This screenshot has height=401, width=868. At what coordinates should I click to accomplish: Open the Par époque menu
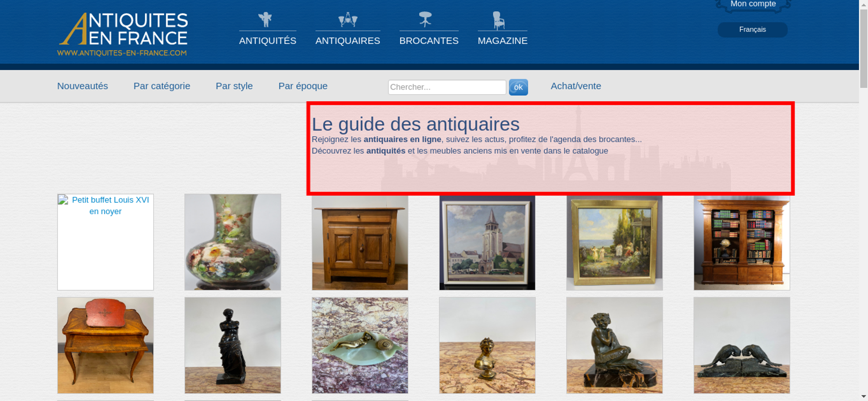(x=303, y=86)
